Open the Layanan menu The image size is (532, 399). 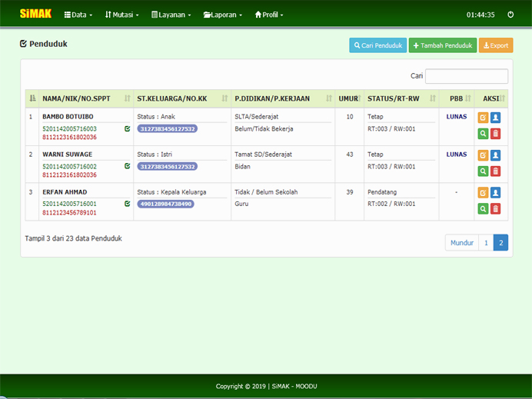click(171, 15)
